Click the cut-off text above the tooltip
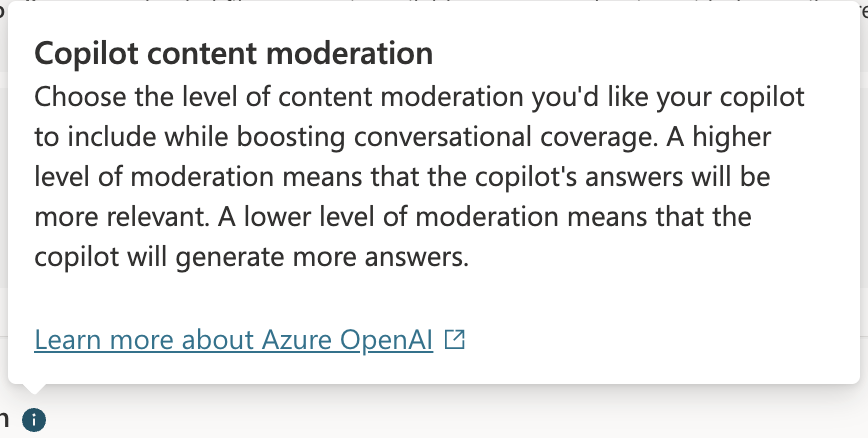Viewport: 868px width, 438px height. pos(432,2)
